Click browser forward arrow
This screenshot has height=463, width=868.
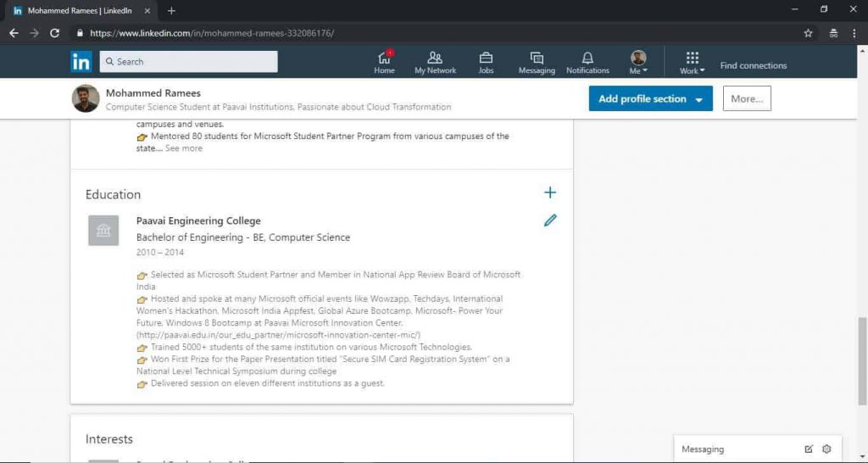[x=34, y=33]
